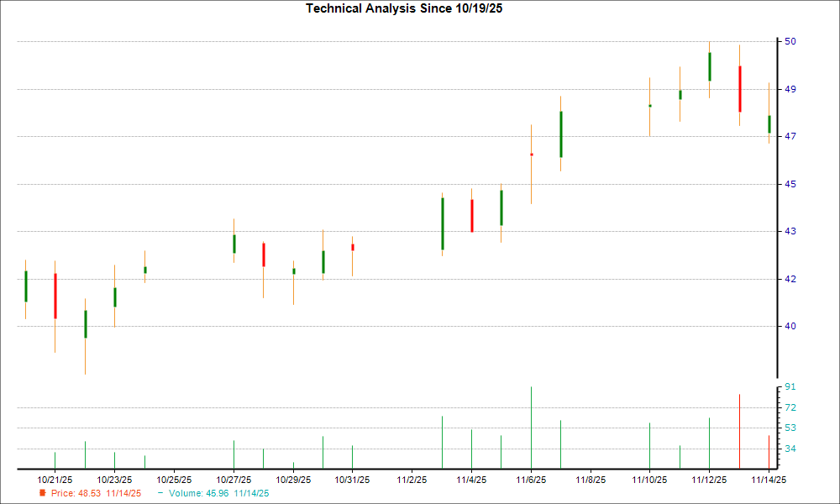Select the small green volume bar under 10/24/25

(x=144, y=460)
